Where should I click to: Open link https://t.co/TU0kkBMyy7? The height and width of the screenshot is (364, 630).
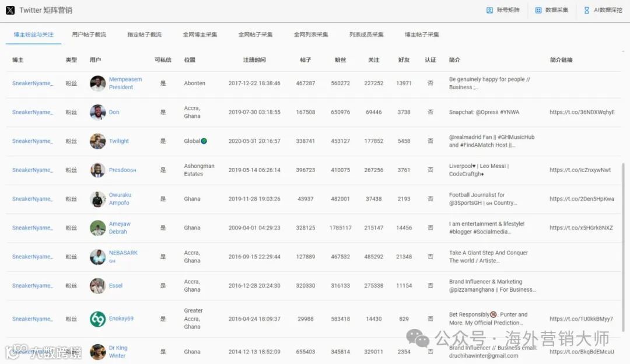pos(582,319)
